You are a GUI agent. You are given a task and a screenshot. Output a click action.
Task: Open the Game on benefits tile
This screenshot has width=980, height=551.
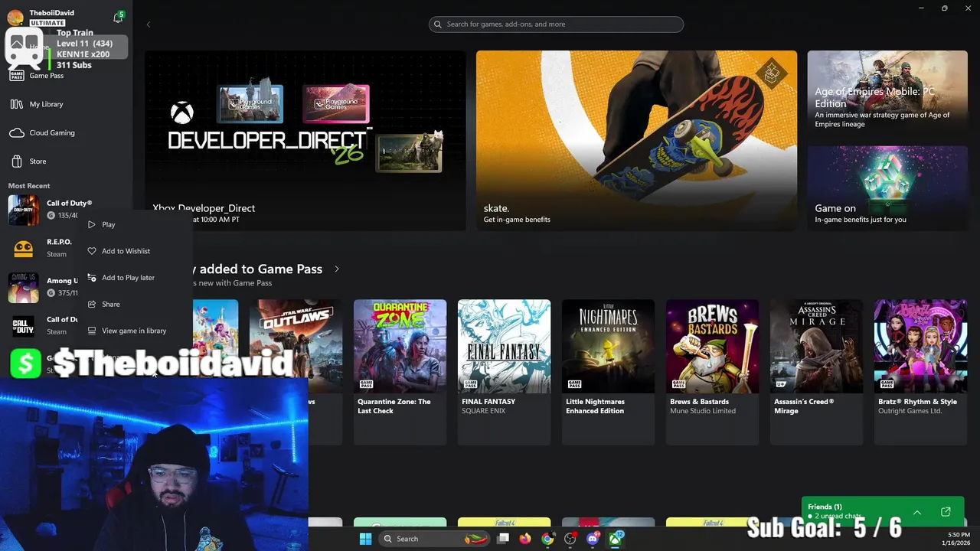887,188
